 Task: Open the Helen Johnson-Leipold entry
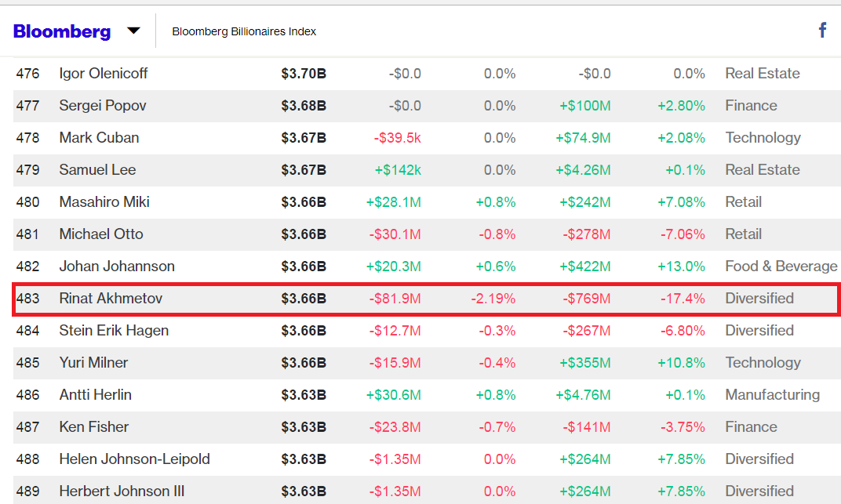(134, 459)
